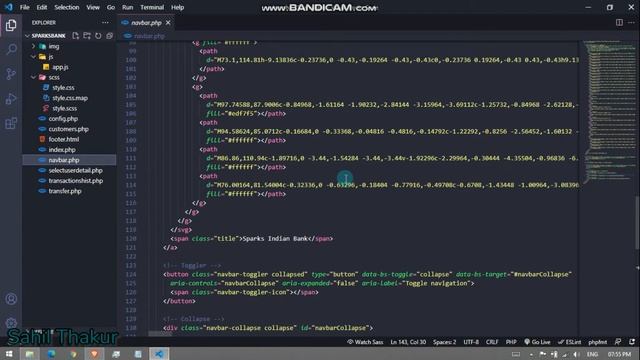Screen dimensions: 640x360
Task: Change encoding via UTF-8 indicator
Action: pos(471,342)
